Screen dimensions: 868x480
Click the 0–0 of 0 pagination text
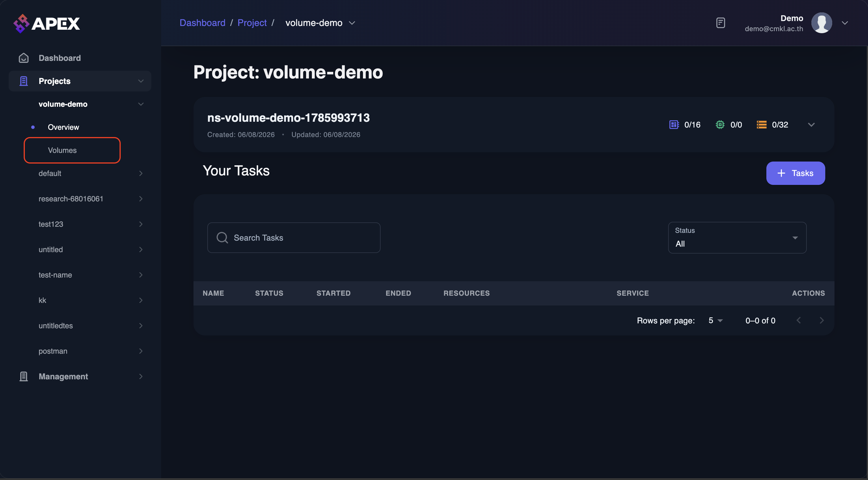[760, 320]
